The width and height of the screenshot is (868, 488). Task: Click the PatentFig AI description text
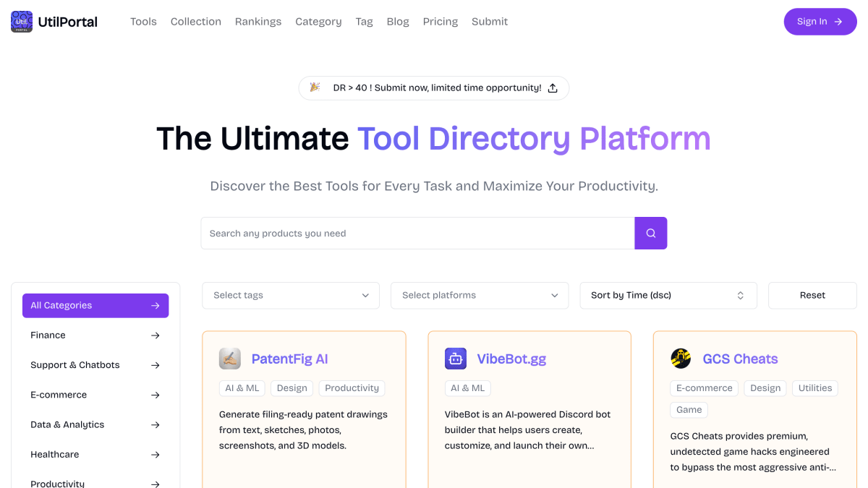pyautogui.click(x=304, y=430)
